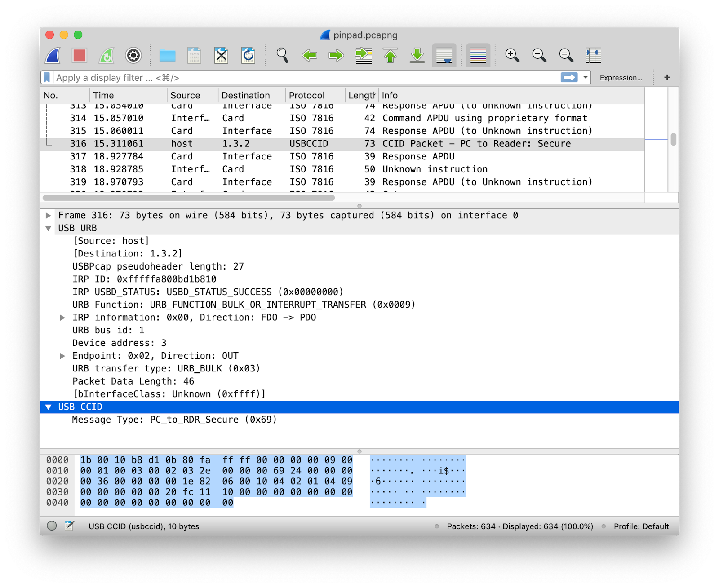This screenshot has height=588, width=719.
Task: Click the Profile: Default status entry
Action: pos(641,526)
